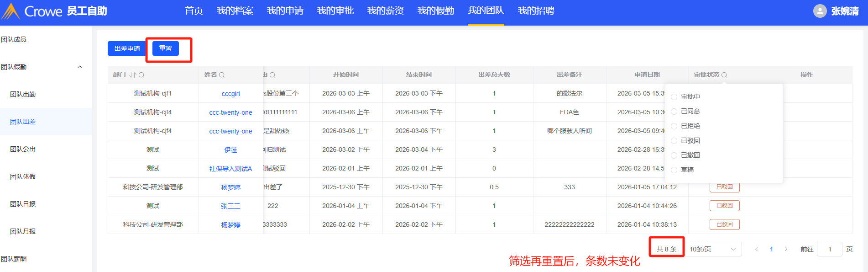Image resolution: width=868 pixels, height=272 pixels.
Task: Click the 重置 reset button
Action: coord(165,48)
